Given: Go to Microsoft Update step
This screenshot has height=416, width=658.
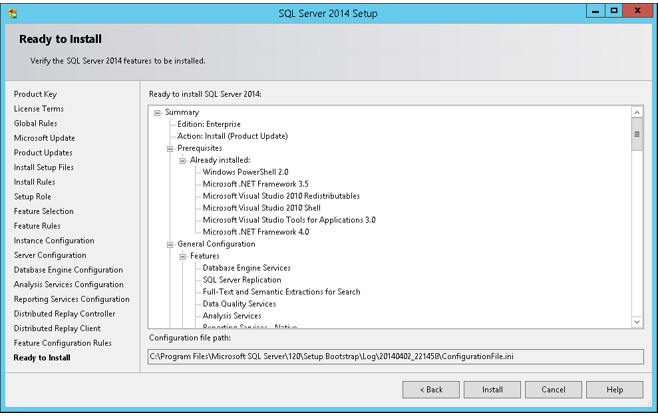Looking at the screenshot, I should click(44, 138).
